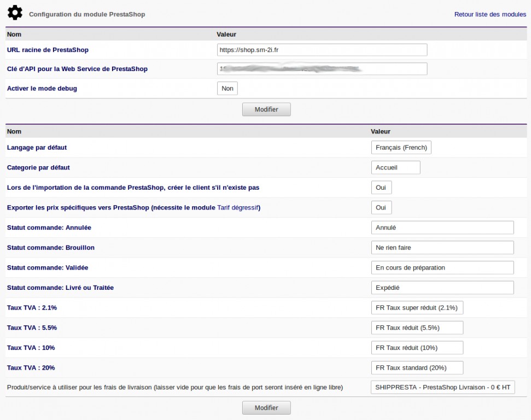Screen dimensions: 531x420
Task: Select the Taux TVA 5.5% dropdown
Action: tap(417, 328)
